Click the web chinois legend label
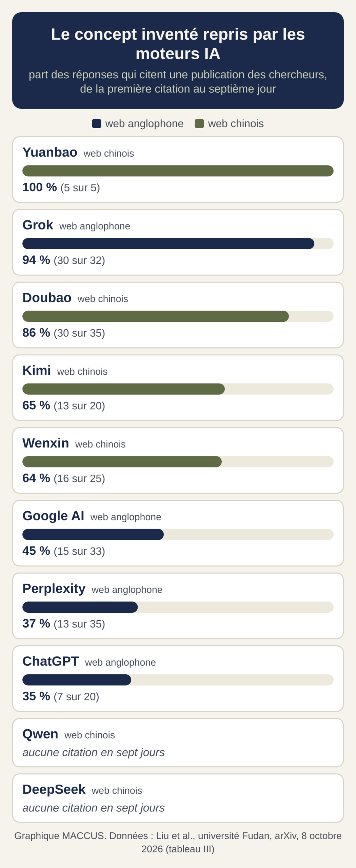Image resolution: width=356 pixels, height=868 pixels. 236,124
